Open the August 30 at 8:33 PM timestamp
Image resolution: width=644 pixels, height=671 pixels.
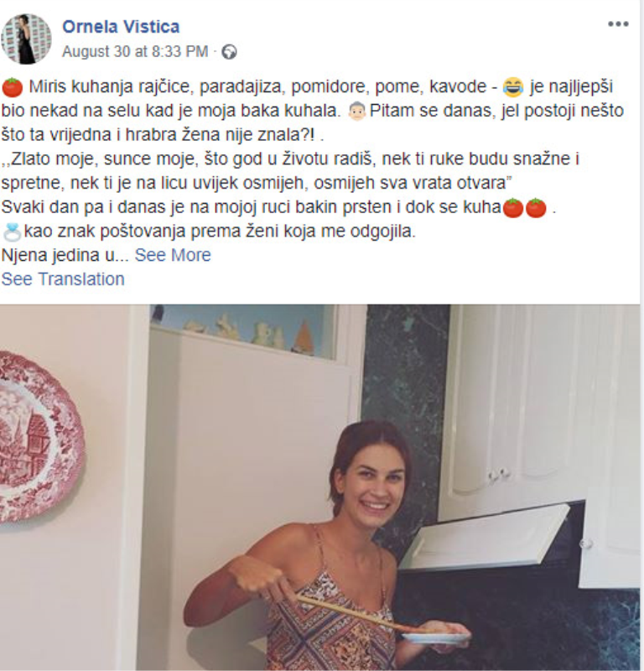click(x=135, y=52)
